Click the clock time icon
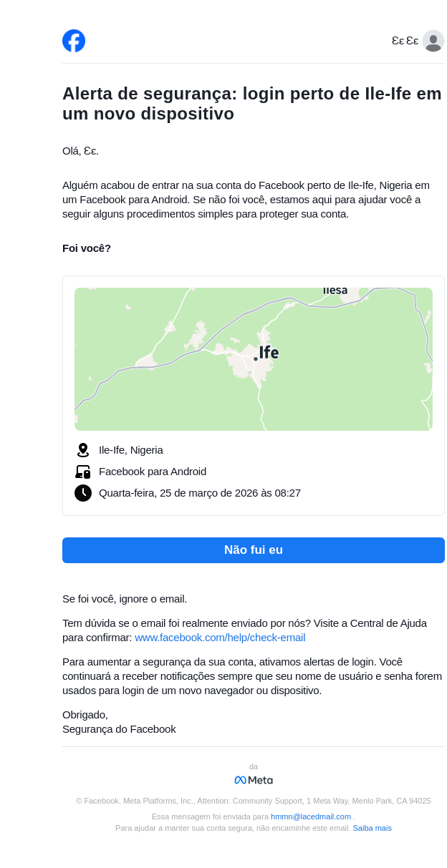447x868 pixels. (x=83, y=493)
